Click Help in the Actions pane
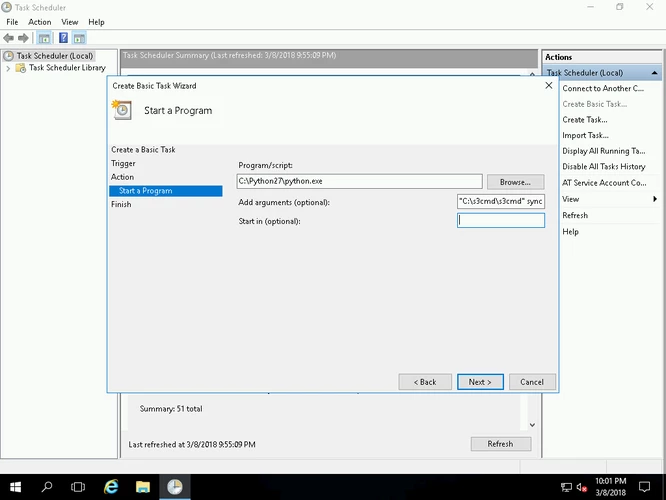Screen dimensions: 666x500 tap(570, 232)
